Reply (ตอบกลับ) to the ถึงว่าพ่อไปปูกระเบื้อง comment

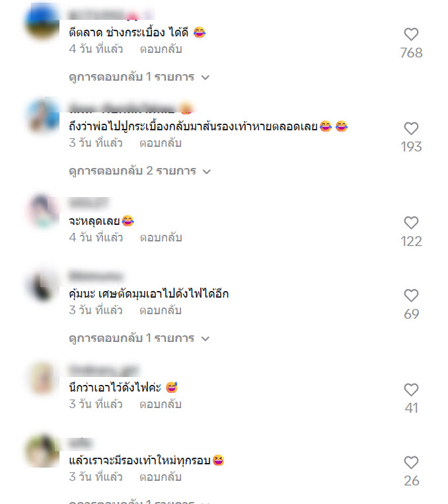(x=161, y=143)
